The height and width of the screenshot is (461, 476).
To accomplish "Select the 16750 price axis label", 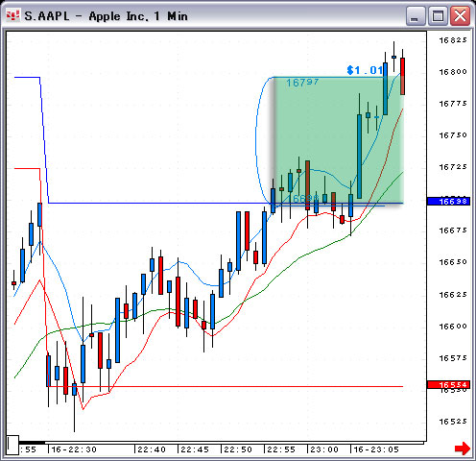I will pyautogui.click(x=453, y=135).
